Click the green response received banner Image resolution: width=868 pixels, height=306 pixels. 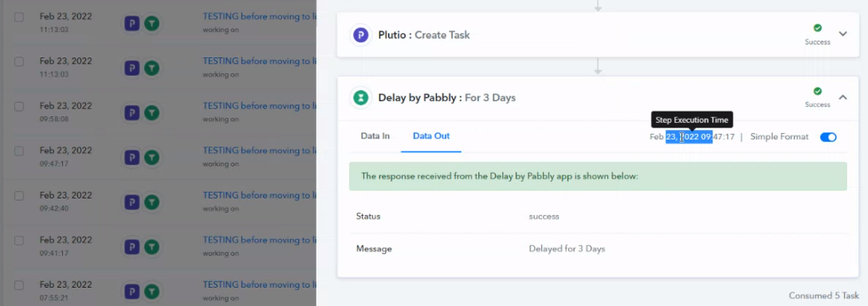click(598, 177)
